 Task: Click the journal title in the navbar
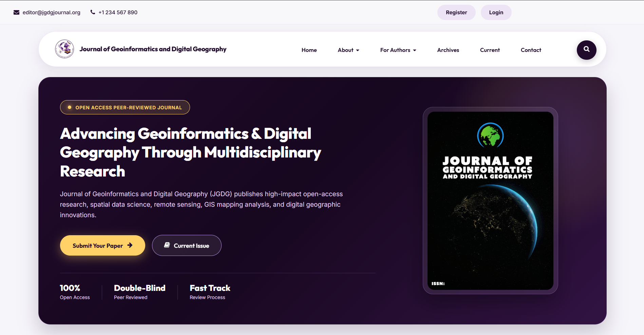click(x=153, y=49)
